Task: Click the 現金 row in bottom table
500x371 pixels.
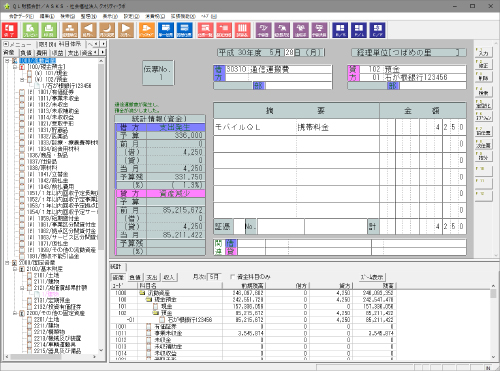Action: point(253,306)
